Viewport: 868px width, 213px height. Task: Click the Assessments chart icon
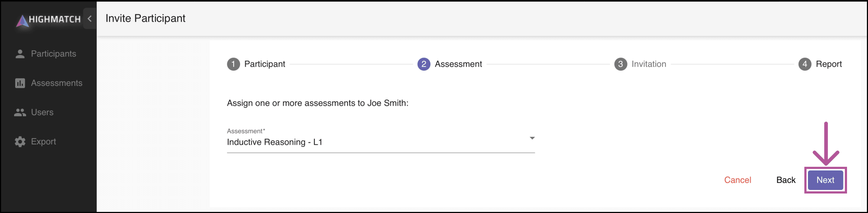pyautogui.click(x=20, y=83)
